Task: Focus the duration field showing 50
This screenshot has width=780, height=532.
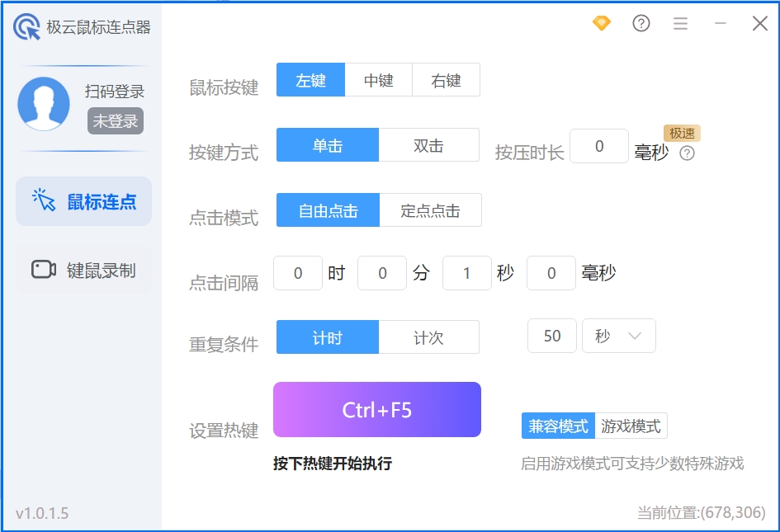Action: coord(552,336)
